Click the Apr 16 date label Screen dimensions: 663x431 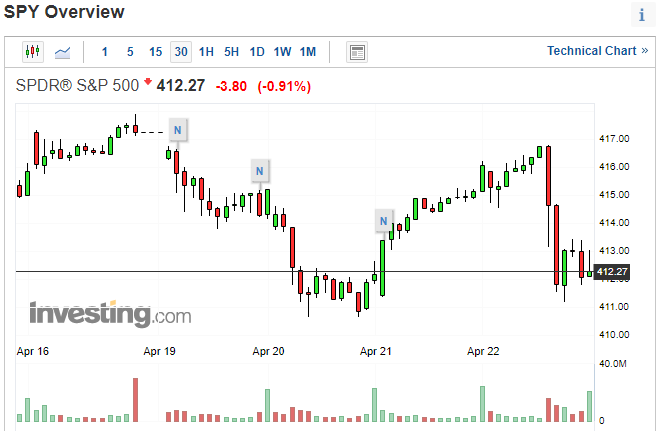pos(33,351)
